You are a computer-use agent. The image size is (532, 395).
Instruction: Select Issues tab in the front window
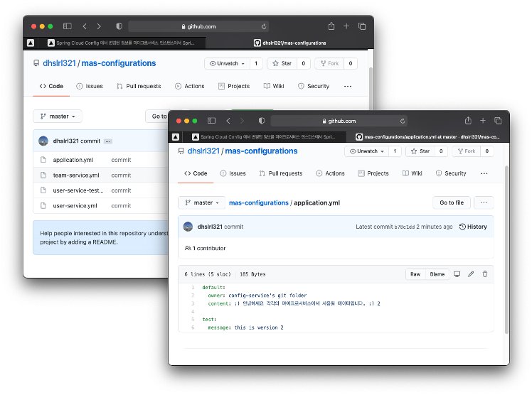[233, 173]
